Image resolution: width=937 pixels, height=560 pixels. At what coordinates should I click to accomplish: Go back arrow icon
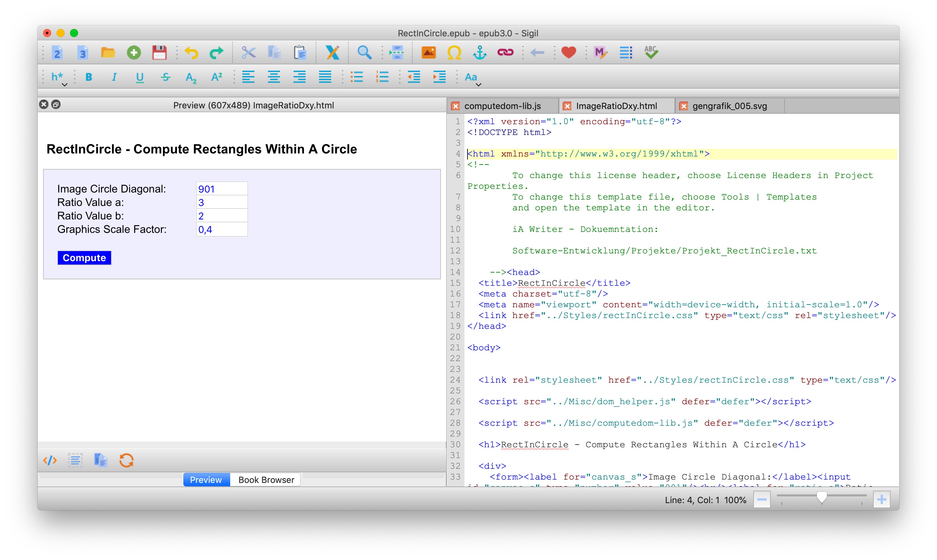(x=537, y=53)
